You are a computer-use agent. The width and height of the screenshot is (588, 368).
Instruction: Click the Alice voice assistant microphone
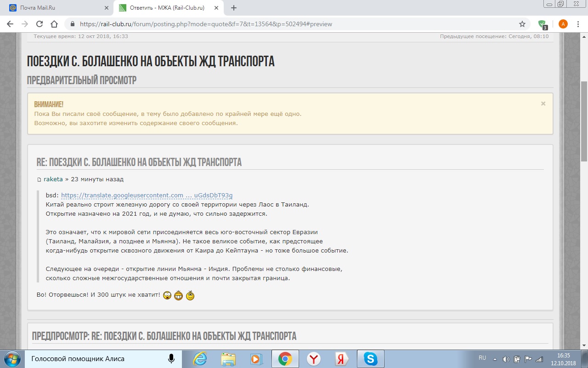pos(171,358)
